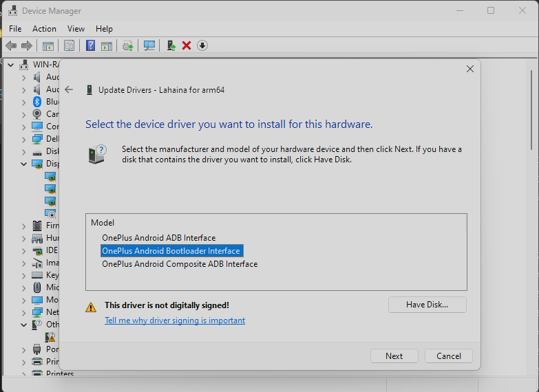The height and width of the screenshot is (392, 539).
Task: Click the back arrow in Update Drivers dialog
Action: click(x=69, y=89)
